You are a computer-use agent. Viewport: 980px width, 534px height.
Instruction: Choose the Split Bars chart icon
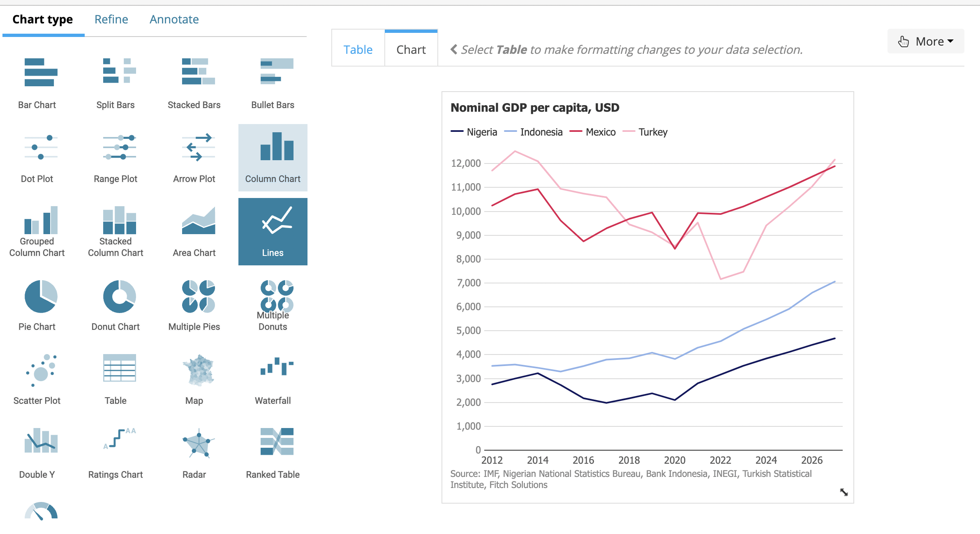pos(119,71)
